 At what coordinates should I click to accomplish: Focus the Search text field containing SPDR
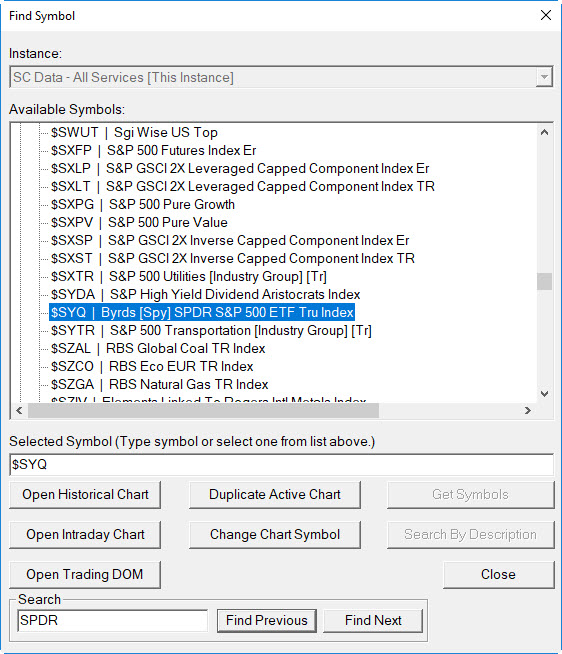coord(112,621)
